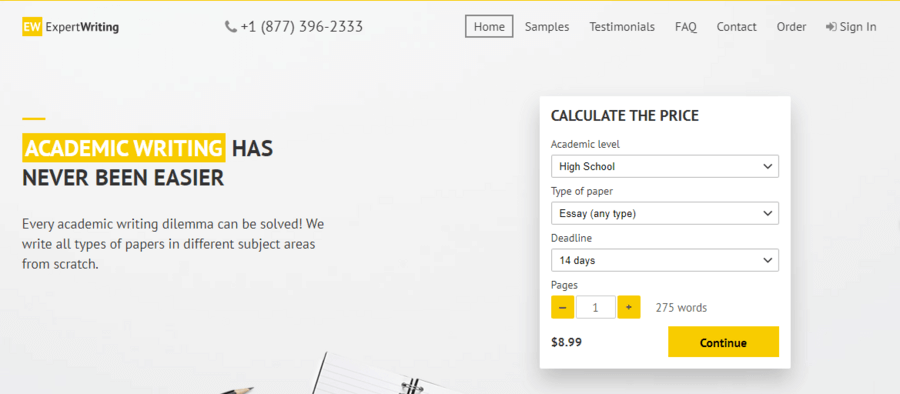Open the Deadline dropdown
Image resolution: width=900 pixels, height=394 pixels.
tap(665, 260)
